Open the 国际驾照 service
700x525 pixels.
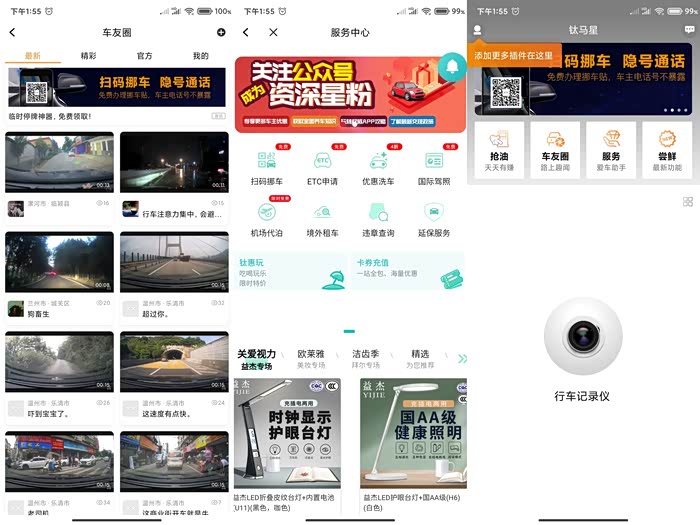point(434,168)
